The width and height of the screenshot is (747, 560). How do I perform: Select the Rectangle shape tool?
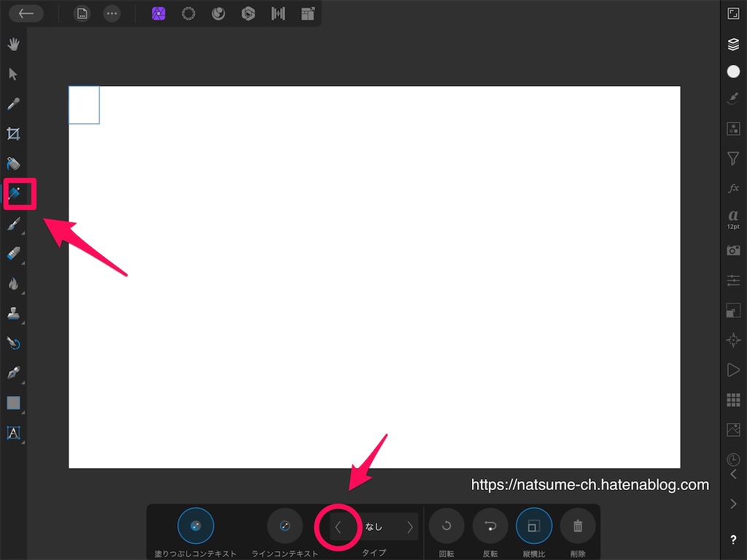[x=13, y=402]
